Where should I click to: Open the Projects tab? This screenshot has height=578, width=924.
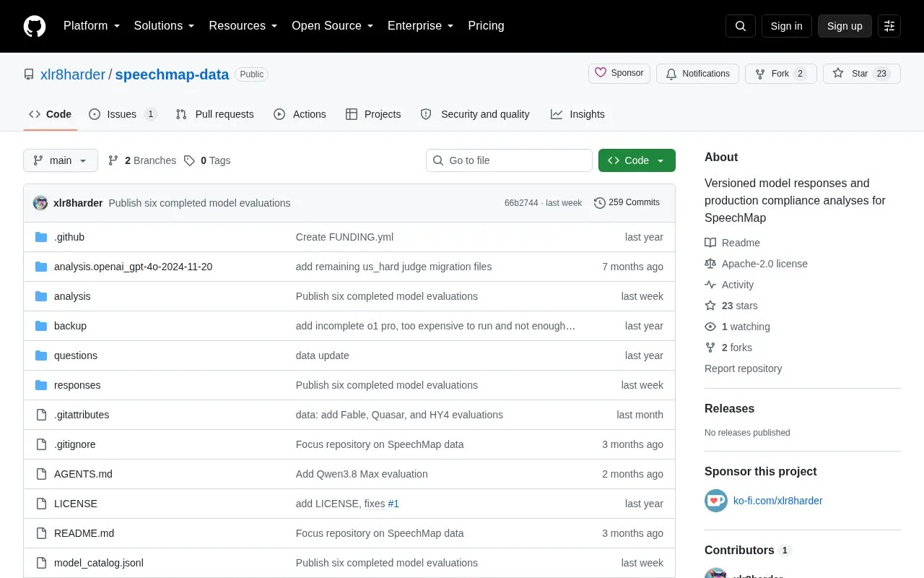[x=373, y=114]
